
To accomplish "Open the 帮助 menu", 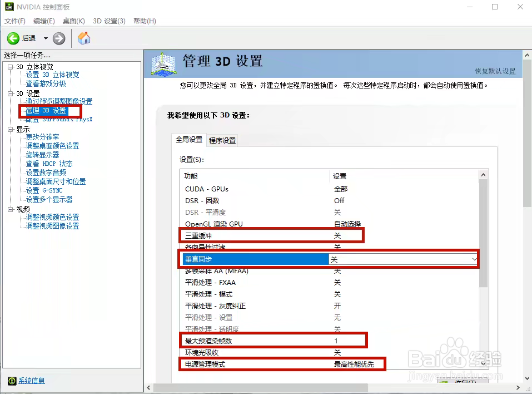I will pyautogui.click(x=143, y=21).
